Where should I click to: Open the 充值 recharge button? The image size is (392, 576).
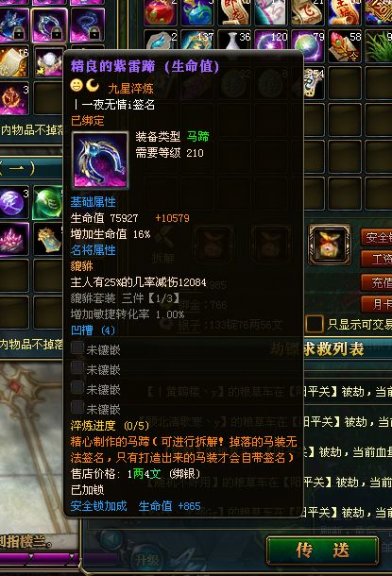pos(376,282)
